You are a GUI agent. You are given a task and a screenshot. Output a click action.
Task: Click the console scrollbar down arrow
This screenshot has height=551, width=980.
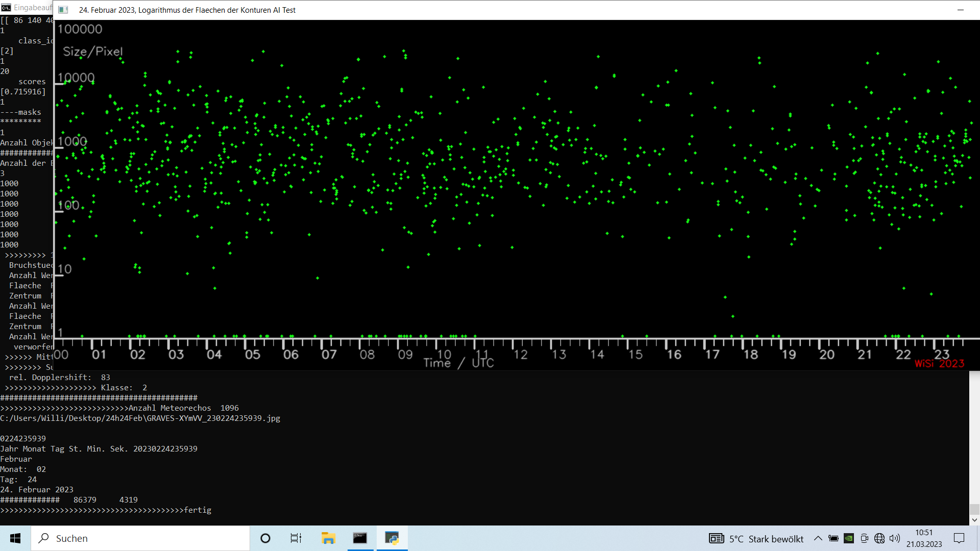[974, 520]
